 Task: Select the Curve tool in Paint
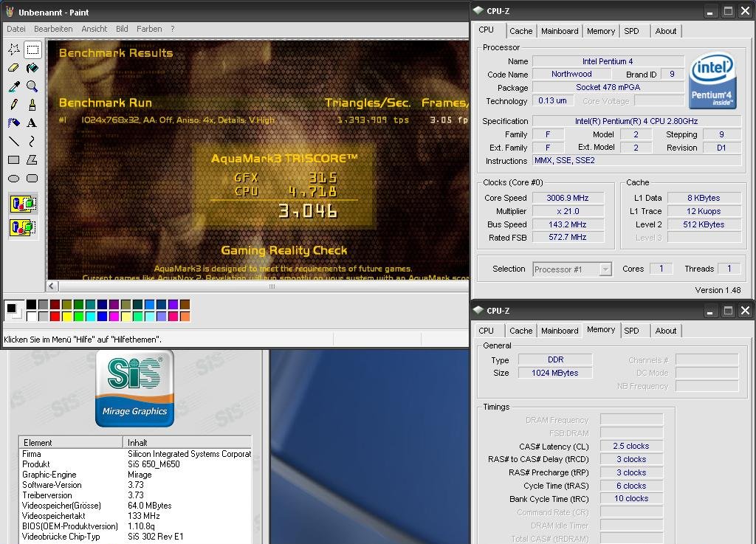point(32,141)
